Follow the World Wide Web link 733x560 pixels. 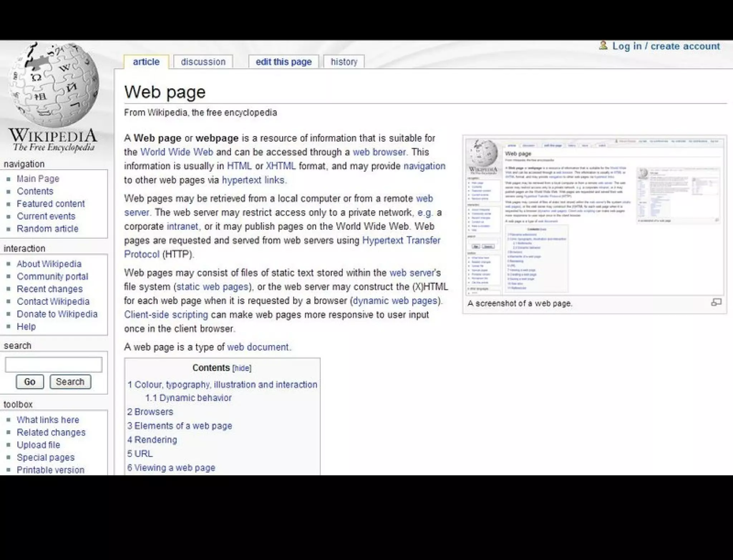(x=176, y=152)
